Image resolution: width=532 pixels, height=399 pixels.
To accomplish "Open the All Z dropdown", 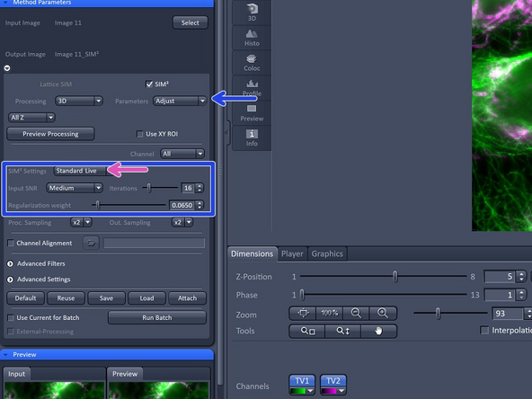I will [x=31, y=118].
